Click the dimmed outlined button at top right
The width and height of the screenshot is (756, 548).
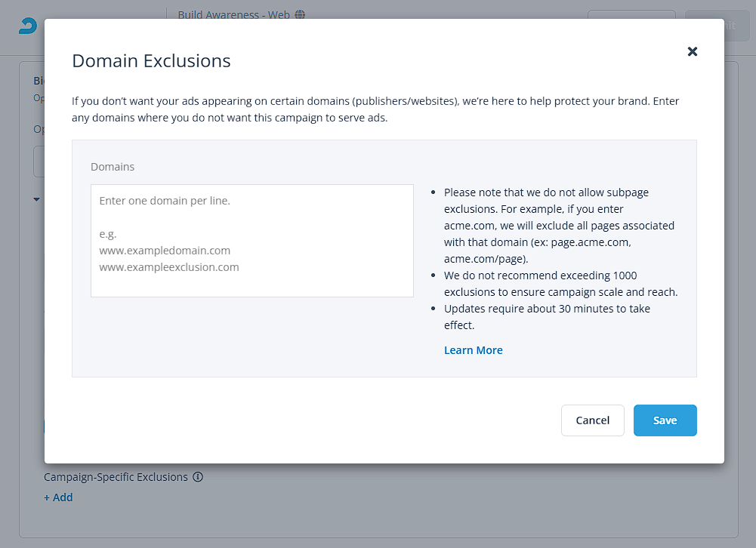pos(631,14)
